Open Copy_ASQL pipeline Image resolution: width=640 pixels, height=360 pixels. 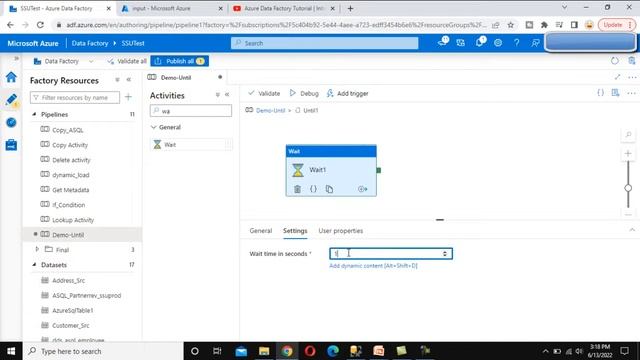pyautogui.click(x=68, y=130)
